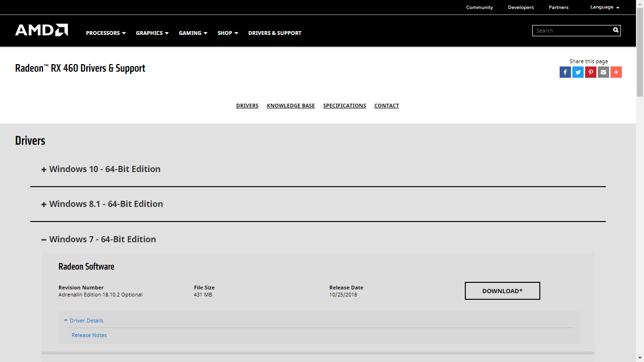This screenshot has width=644, height=362.
Task: Go to Drivers & Support
Action: point(275,33)
